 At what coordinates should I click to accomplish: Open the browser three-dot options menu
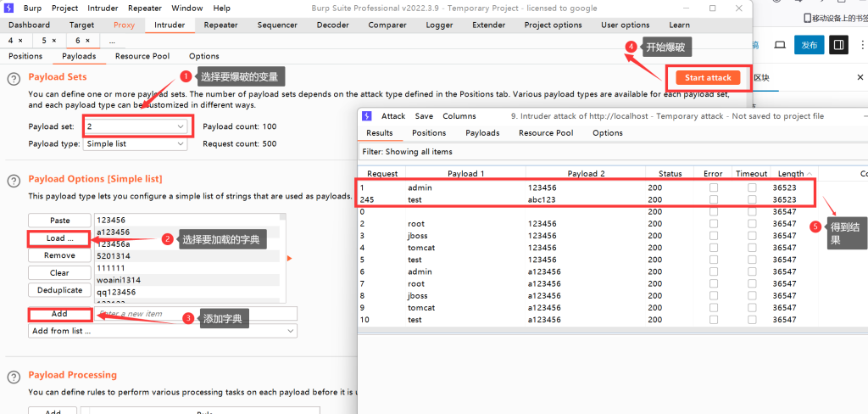click(x=863, y=45)
